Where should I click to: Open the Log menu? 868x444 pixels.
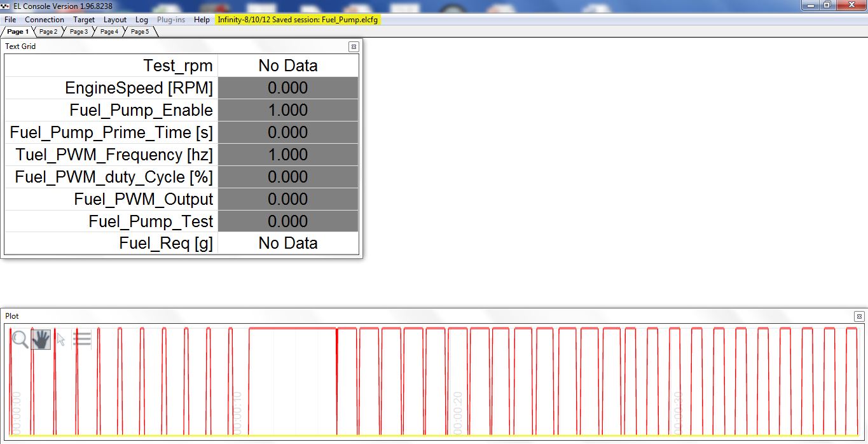click(142, 20)
